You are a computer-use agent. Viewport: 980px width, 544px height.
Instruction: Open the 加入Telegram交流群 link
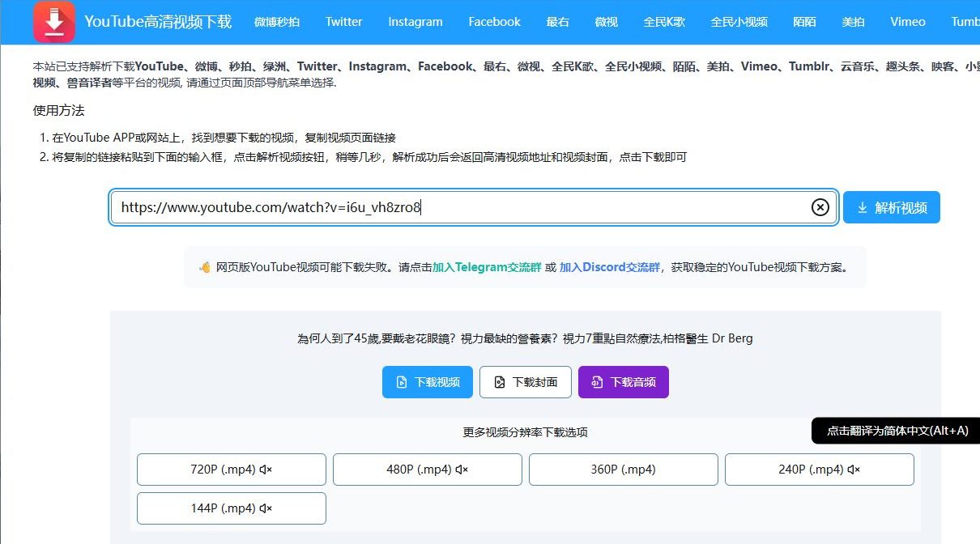[486, 267]
